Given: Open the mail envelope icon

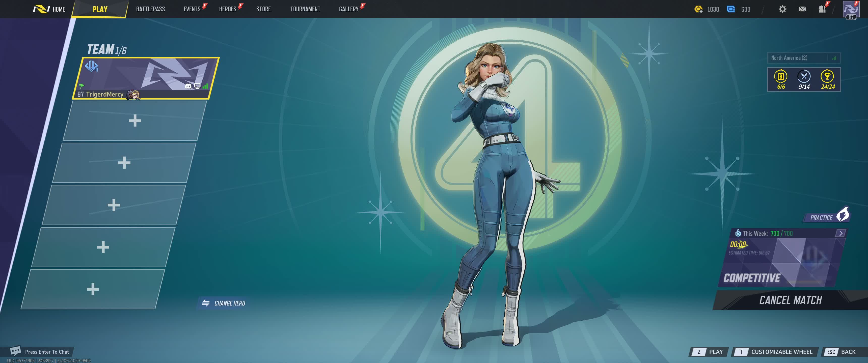Looking at the screenshot, I should 802,9.
